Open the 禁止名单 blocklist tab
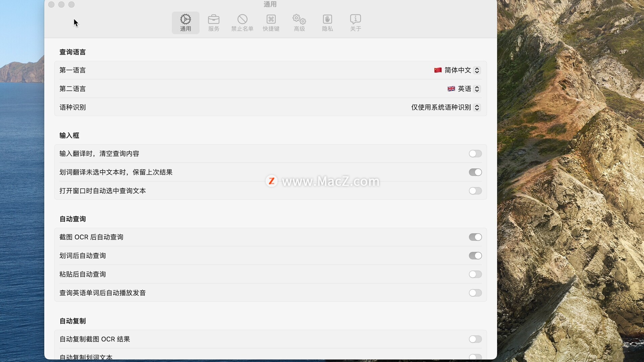Viewport: 644px width, 362px height. tap(242, 23)
